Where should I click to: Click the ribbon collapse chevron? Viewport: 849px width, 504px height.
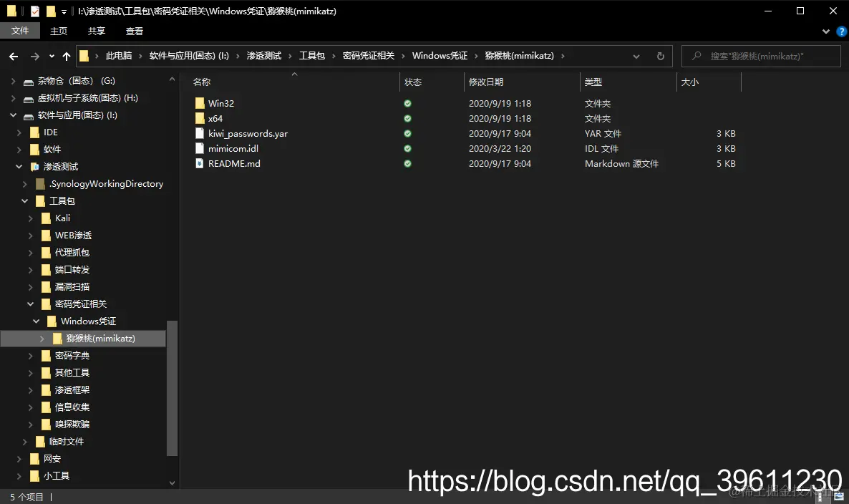click(826, 31)
